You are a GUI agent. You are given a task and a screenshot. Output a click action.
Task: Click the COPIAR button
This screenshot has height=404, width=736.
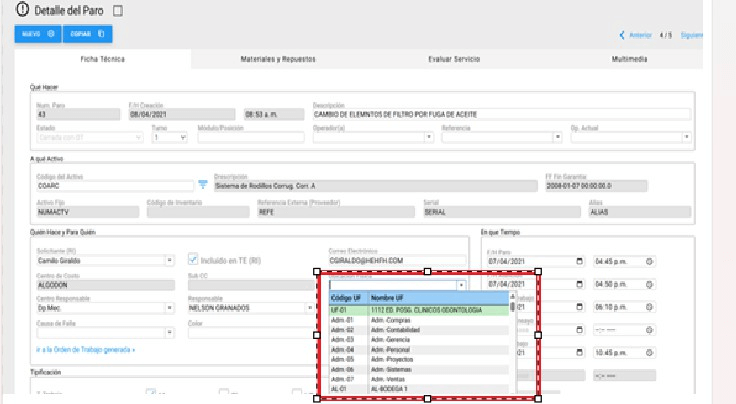pos(89,34)
